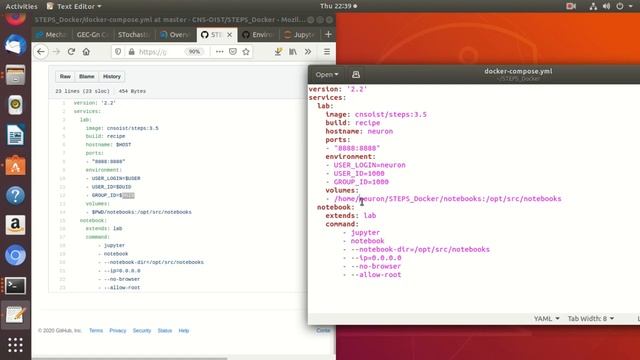The image size is (640, 360).
Task: Click '--no-browser' line in editor
Action: (376, 266)
